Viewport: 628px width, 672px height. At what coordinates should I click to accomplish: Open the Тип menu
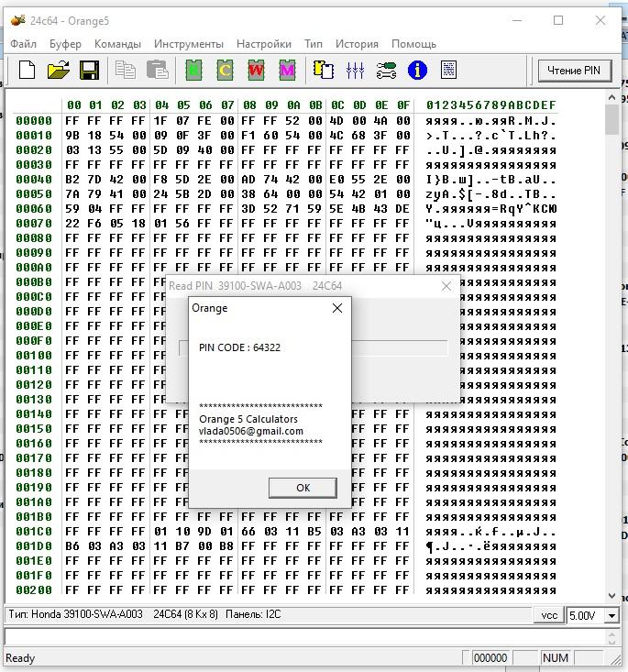coord(314,44)
